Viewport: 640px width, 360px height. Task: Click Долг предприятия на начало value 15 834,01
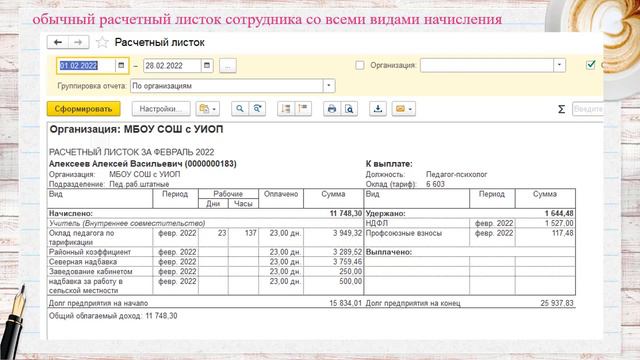(x=345, y=303)
